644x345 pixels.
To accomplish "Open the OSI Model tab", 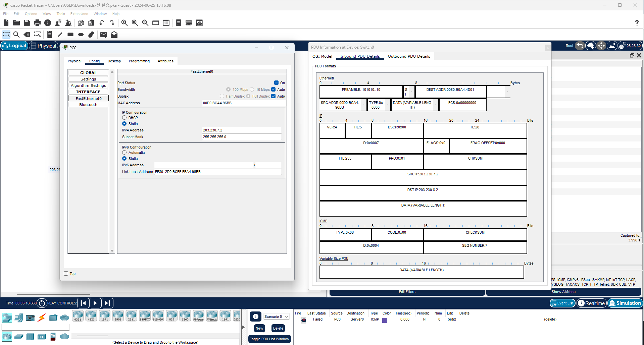I will tap(322, 56).
